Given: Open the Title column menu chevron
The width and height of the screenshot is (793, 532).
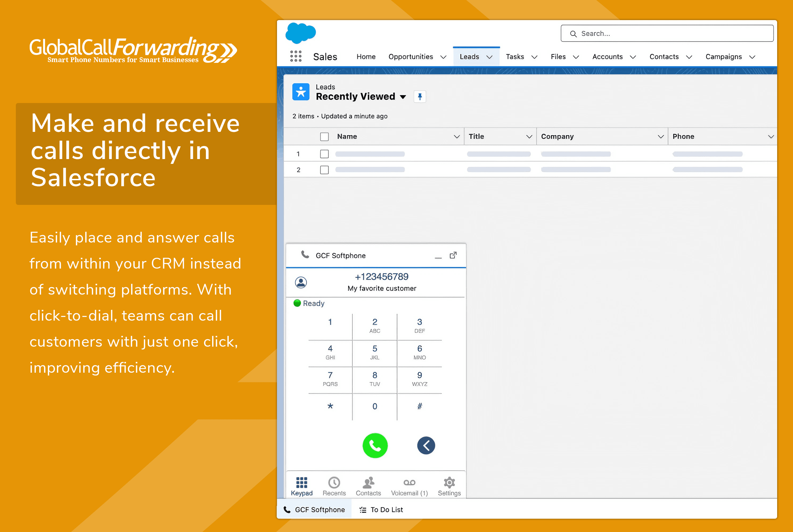Looking at the screenshot, I should [x=529, y=136].
